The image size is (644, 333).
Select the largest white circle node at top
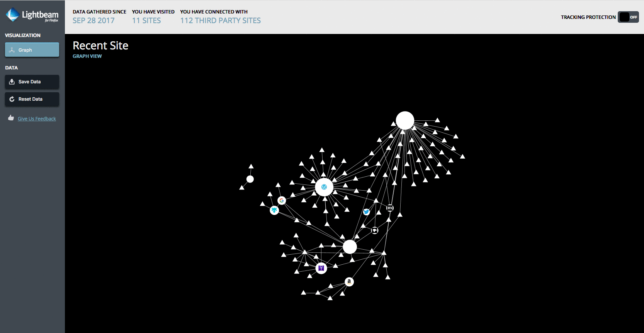click(405, 120)
